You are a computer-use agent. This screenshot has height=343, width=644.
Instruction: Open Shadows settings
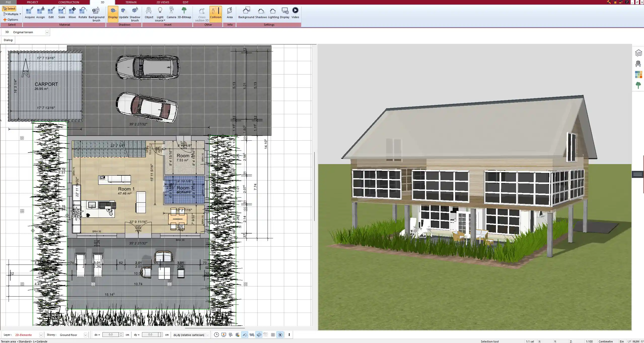pyautogui.click(x=261, y=13)
